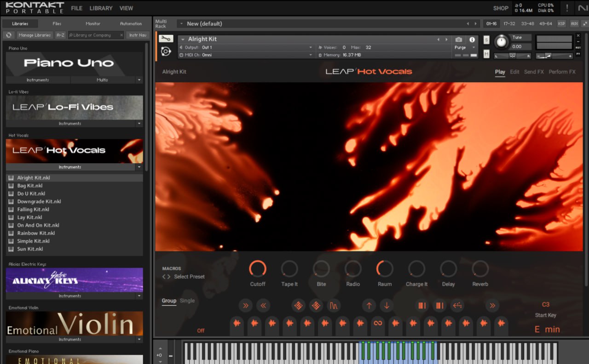Click the exclamation alert icon in header

567,8
